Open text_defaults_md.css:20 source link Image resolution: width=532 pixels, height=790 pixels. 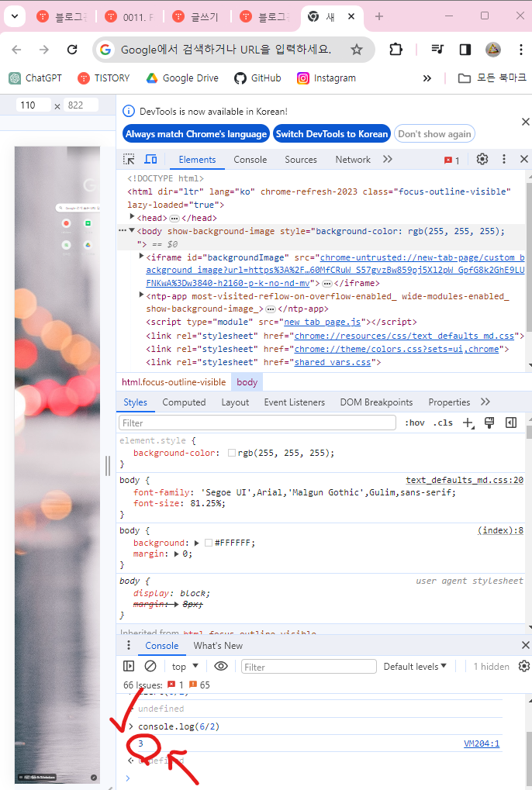tap(465, 480)
